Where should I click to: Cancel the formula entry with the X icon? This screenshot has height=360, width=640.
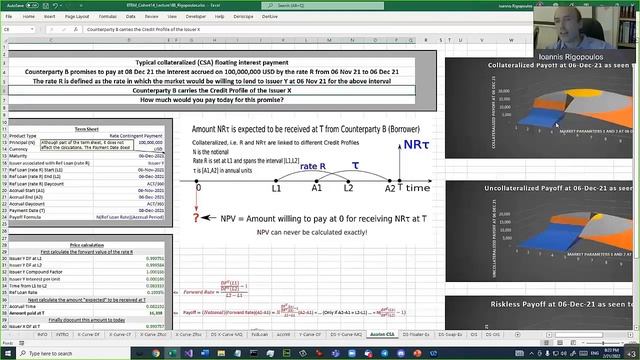coord(51,29)
